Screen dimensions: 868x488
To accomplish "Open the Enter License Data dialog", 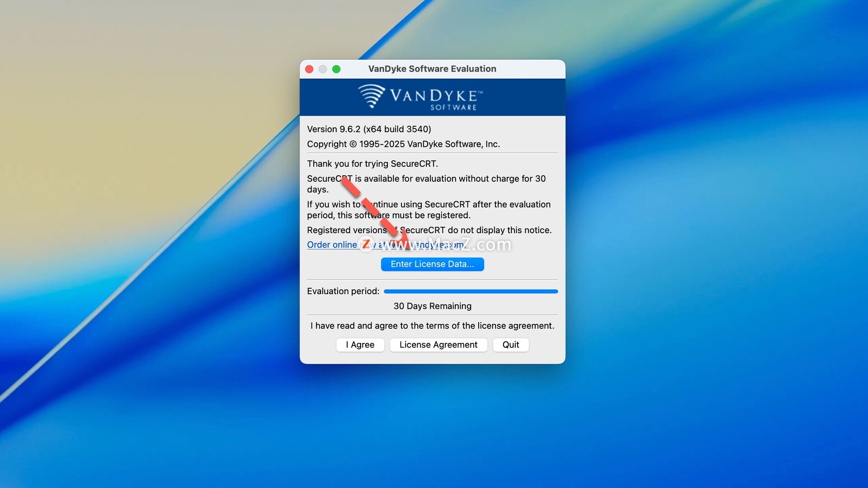I will click(x=432, y=264).
